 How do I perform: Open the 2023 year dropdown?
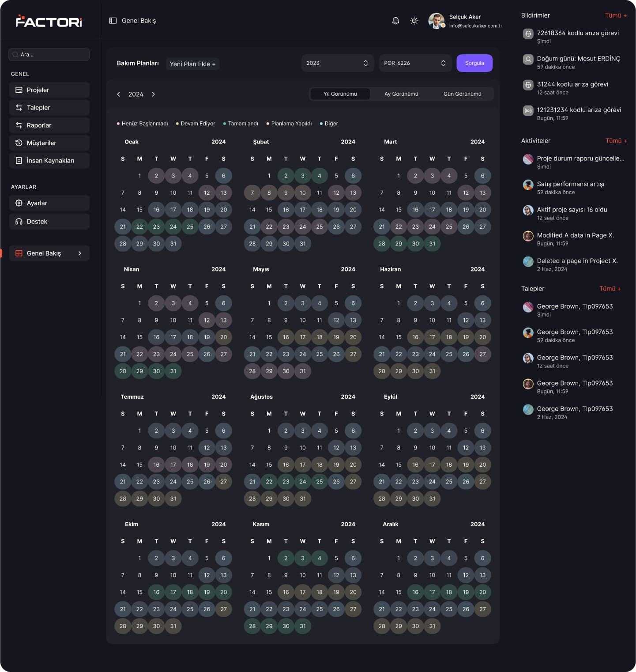[338, 63]
